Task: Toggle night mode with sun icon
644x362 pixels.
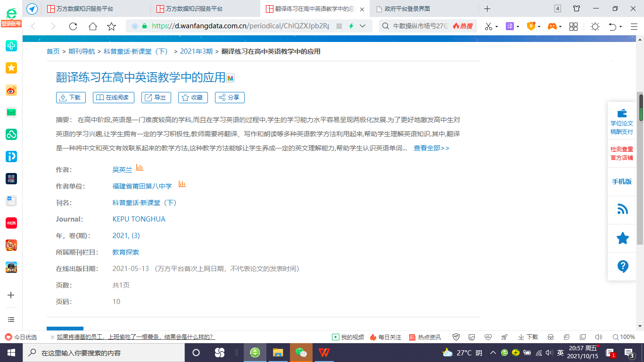Action: point(595,26)
